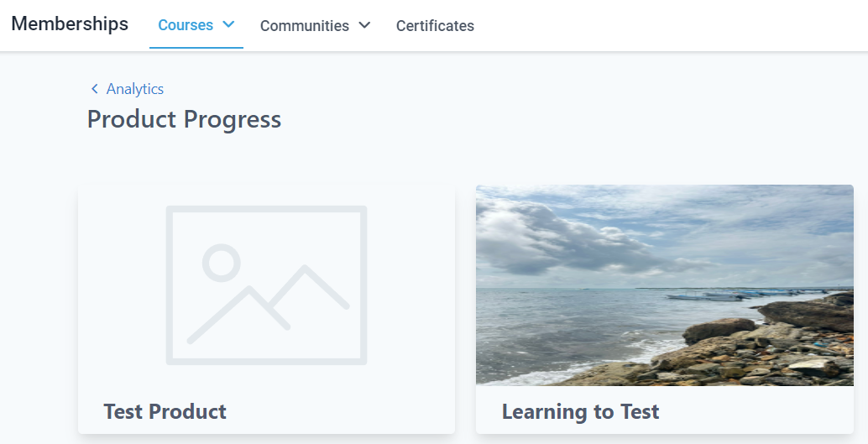The height and width of the screenshot is (444, 868).
Task: Click the circle in the placeholder image
Action: 222,263
